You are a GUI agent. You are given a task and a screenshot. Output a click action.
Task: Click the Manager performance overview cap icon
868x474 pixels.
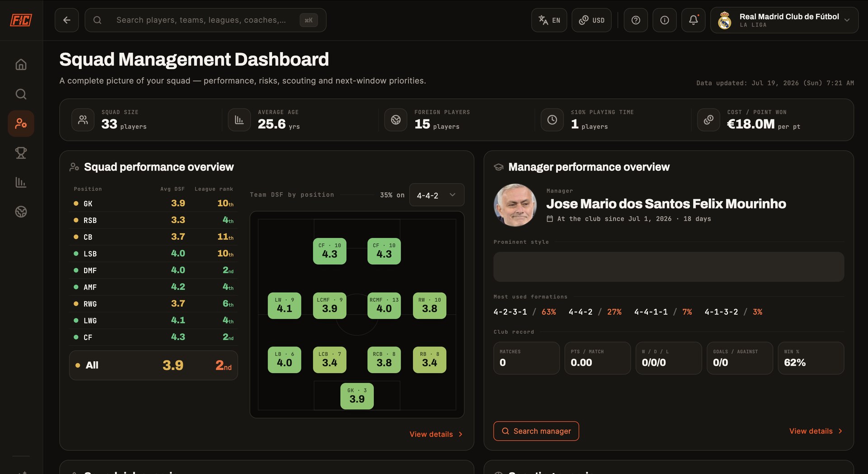pos(499,167)
